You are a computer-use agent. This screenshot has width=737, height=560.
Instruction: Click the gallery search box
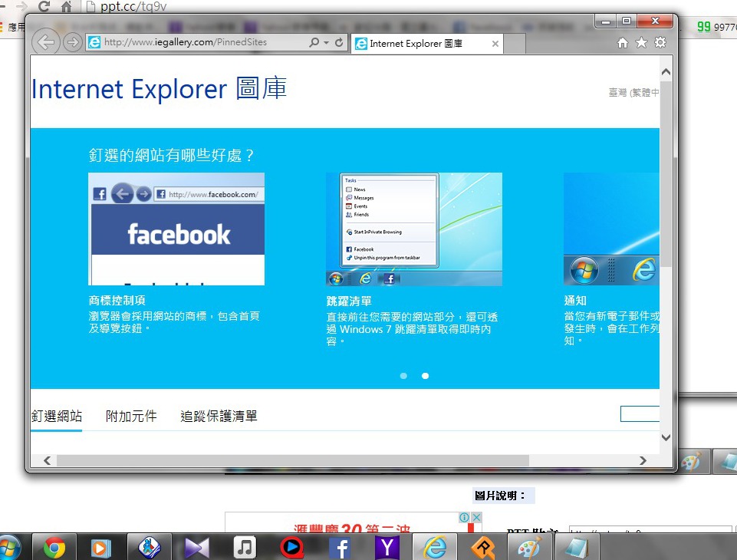coord(640,413)
